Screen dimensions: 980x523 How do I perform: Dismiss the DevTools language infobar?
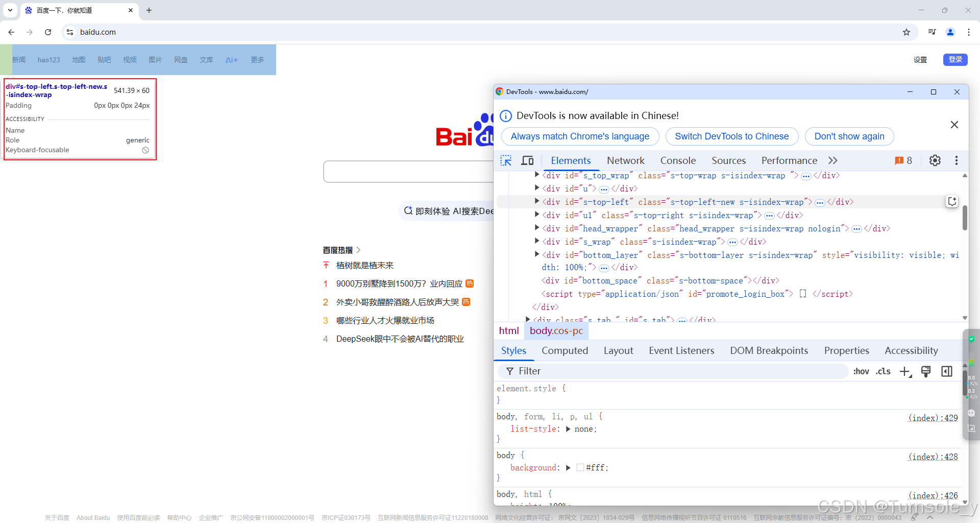[x=954, y=125]
